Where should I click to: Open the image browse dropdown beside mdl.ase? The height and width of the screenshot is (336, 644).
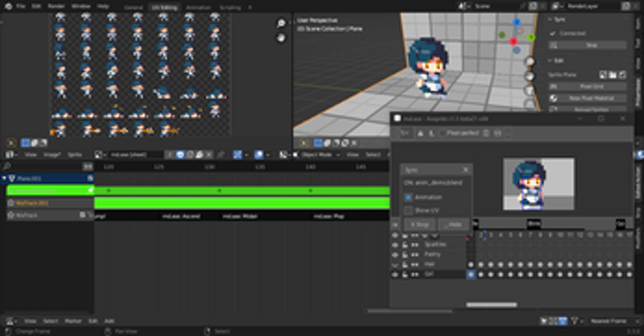point(99,155)
